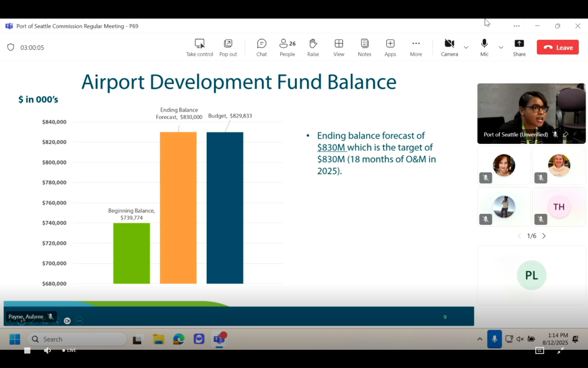Pop out the shared content
Image resolution: width=588 pixels, height=368 pixels.
tap(228, 47)
